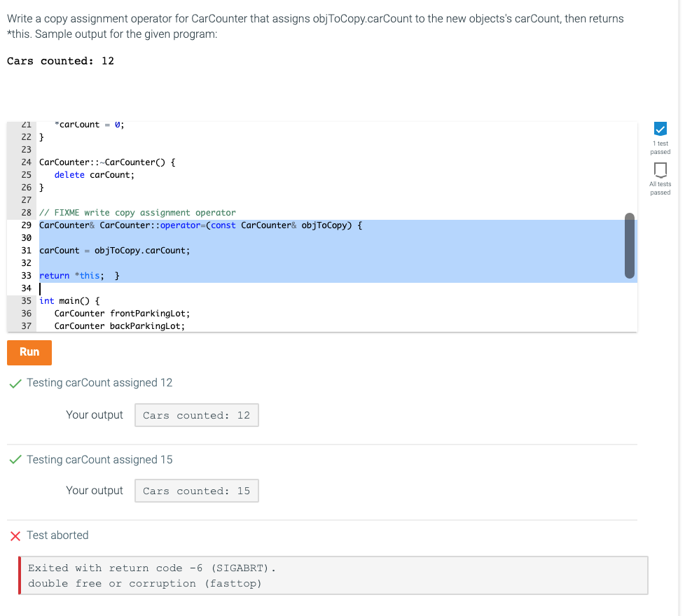The height and width of the screenshot is (616, 685).
Task: Click the red X beside 'Test aborted'
Action: point(15,535)
